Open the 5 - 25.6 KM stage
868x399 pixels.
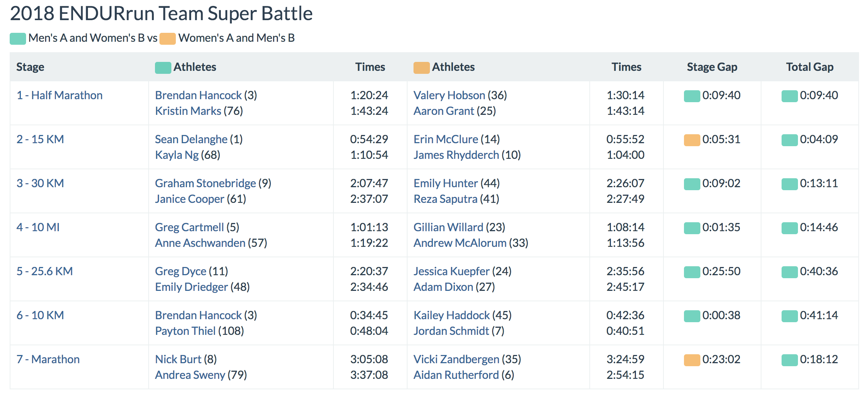click(44, 271)
